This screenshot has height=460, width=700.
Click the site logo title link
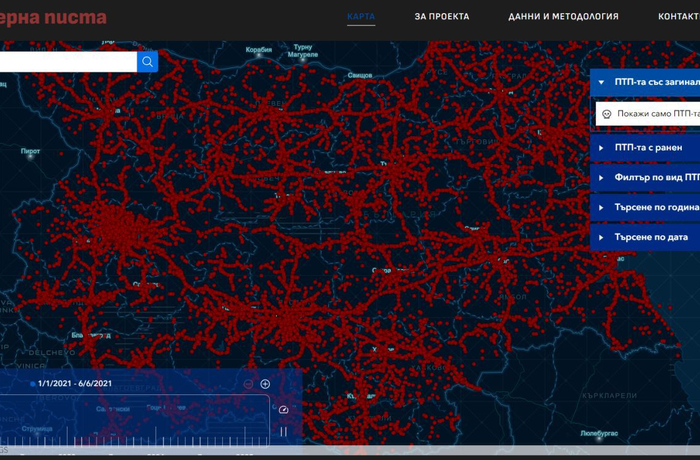click(53, 18)
